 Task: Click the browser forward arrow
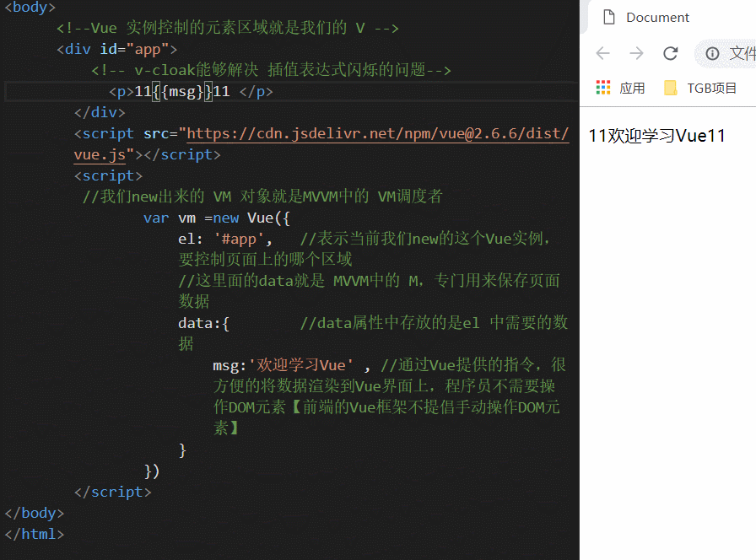point(636,53)
